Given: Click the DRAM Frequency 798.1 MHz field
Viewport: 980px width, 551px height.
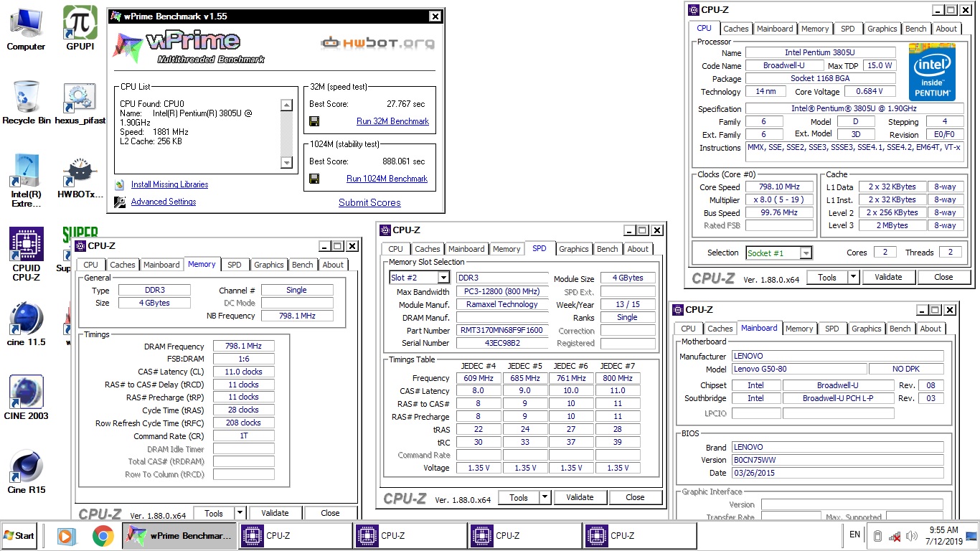Looking at the screenshot, I should 243,346.
